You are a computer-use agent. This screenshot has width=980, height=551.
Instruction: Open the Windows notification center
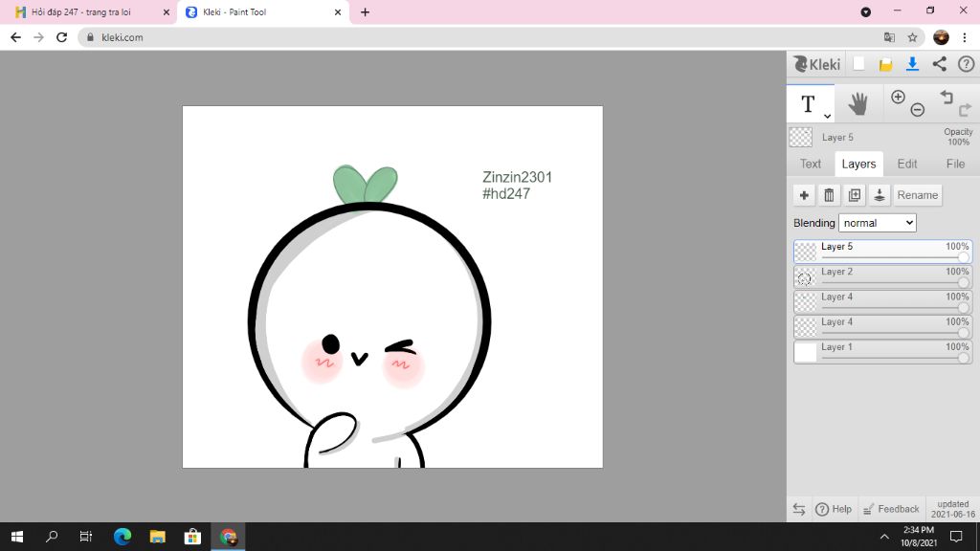coord(956,537)
